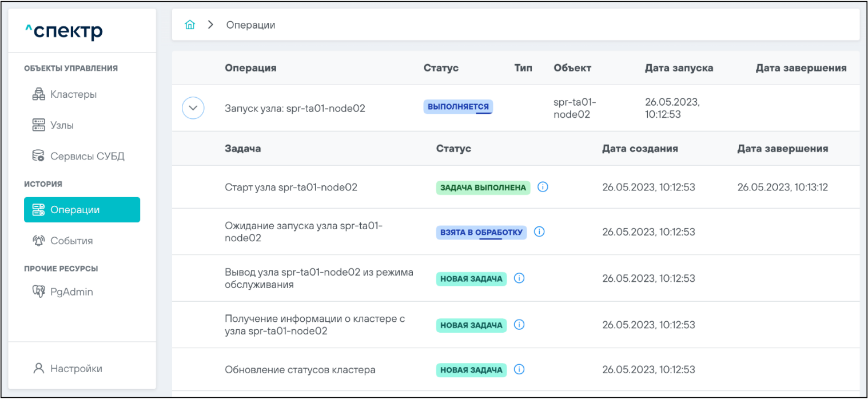Open Кластеры from the sidebar
This screenshot has height=399, width=868.
click(73, 94)
